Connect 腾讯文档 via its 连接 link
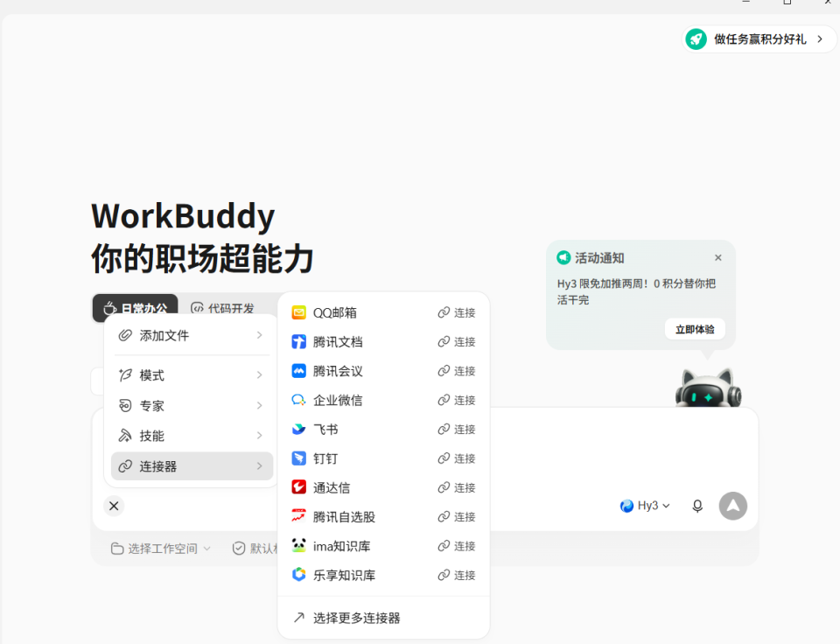The image size is (840, 644). pyautogui.click(x=457, y=342)
